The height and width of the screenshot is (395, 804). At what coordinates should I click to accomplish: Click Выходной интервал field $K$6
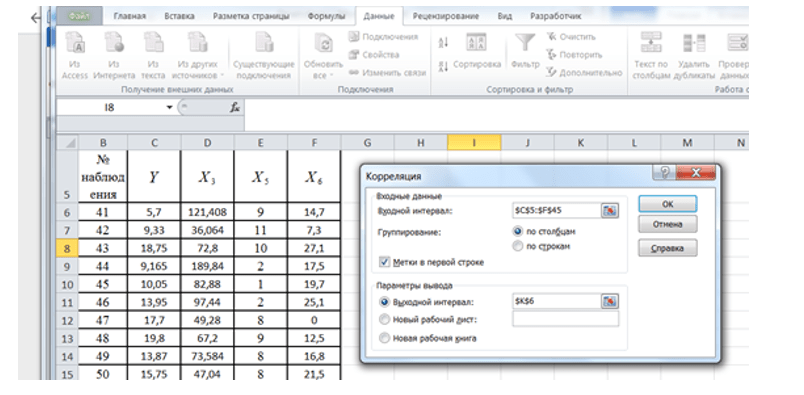tap(556, 301)
